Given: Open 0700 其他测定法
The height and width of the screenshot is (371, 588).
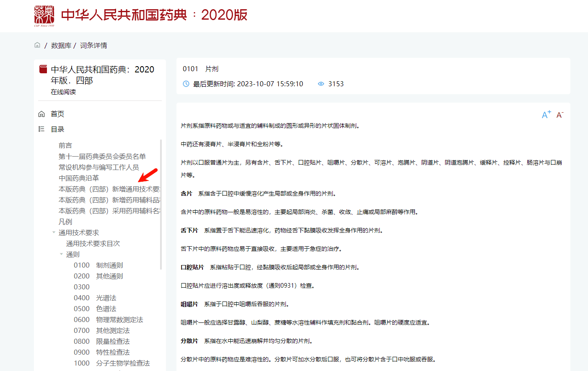Looking at the screenshot, I should 102,330.
